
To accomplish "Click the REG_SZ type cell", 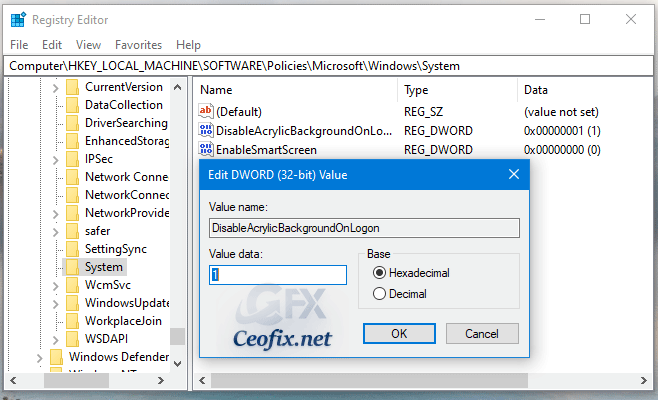I will click(x=423, y=112).
